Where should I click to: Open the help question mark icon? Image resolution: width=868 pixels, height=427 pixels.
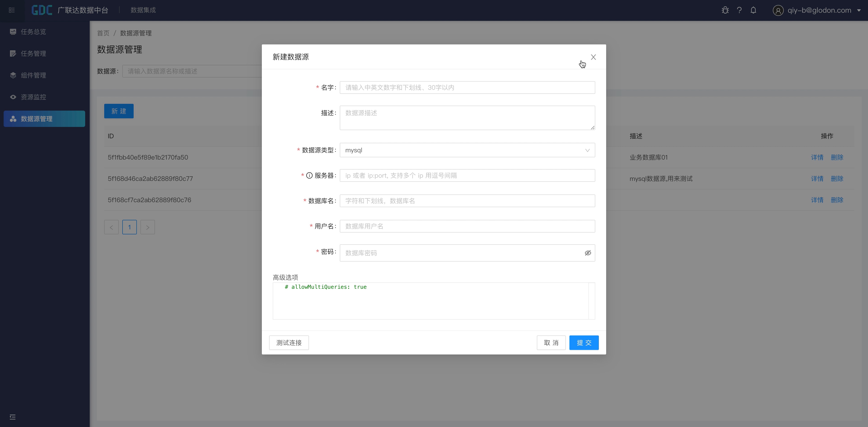coord(739,10)
